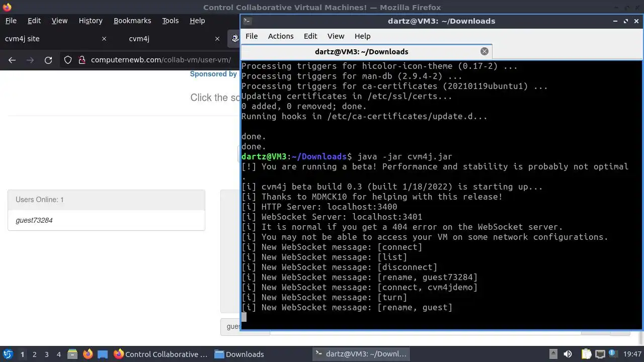Open the Firefox Edit menu

(34, 21)
